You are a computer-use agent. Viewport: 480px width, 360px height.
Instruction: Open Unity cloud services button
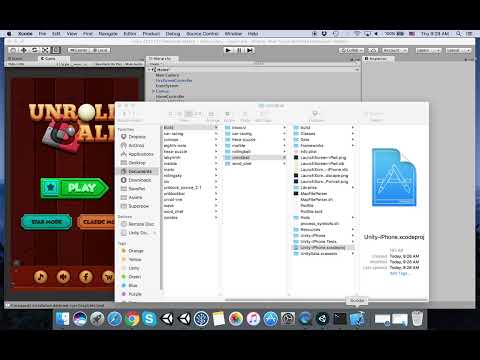point(373,50)
